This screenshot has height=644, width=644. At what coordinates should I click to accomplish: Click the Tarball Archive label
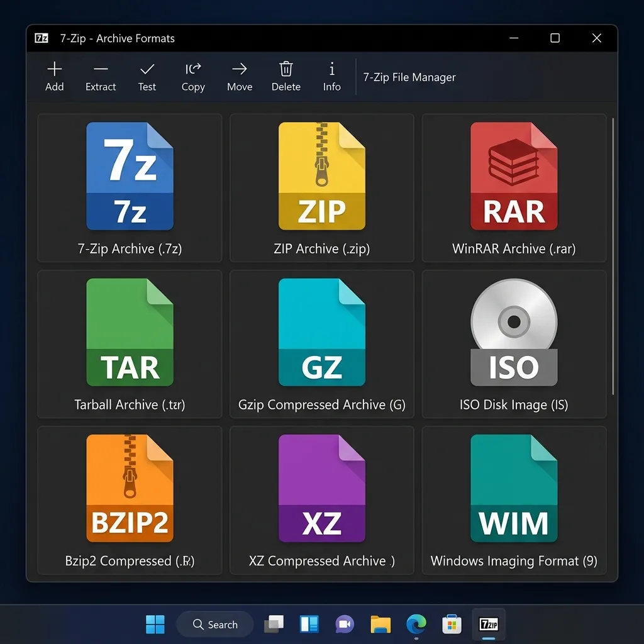tap(130, 405)
